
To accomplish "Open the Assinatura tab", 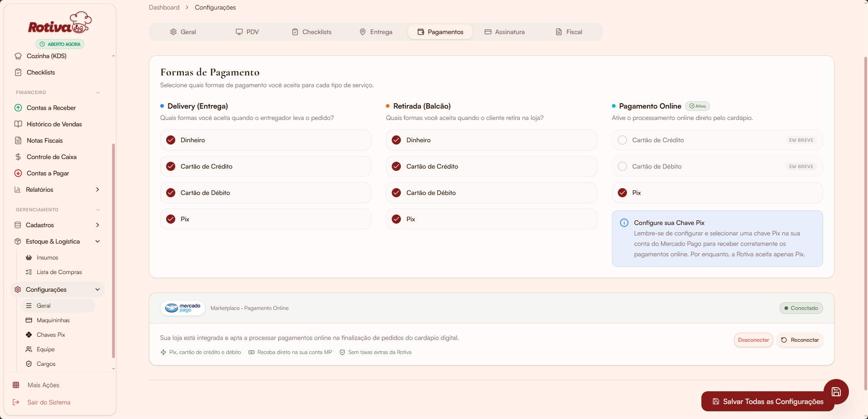I will 505,32.
